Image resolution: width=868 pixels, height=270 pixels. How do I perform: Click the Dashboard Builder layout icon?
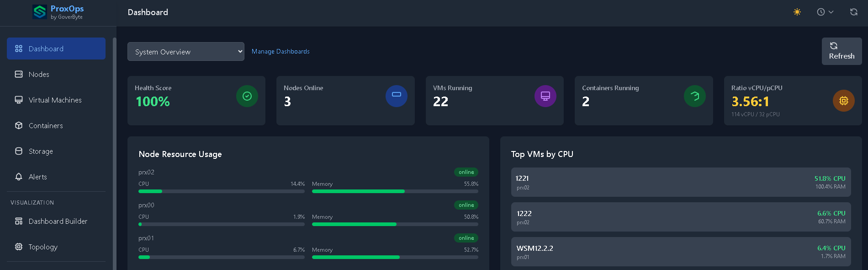click(x=19, y=221)
